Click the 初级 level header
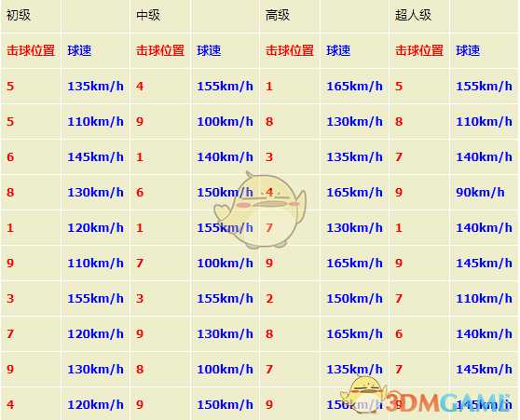The height and width of the screenshot is (420, 520). coord(19,15)
